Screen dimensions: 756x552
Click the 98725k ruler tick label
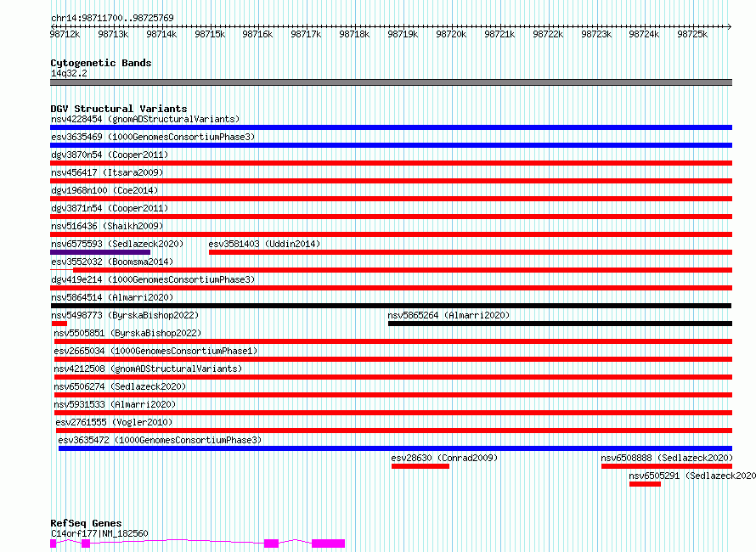pyautogui.click(x=692, y=34)
